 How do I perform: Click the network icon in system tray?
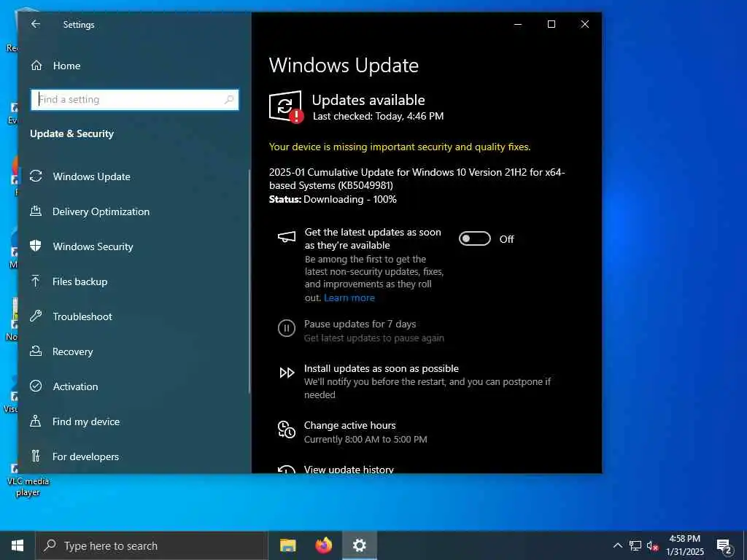pyautogui.click(x=635, y=545)
